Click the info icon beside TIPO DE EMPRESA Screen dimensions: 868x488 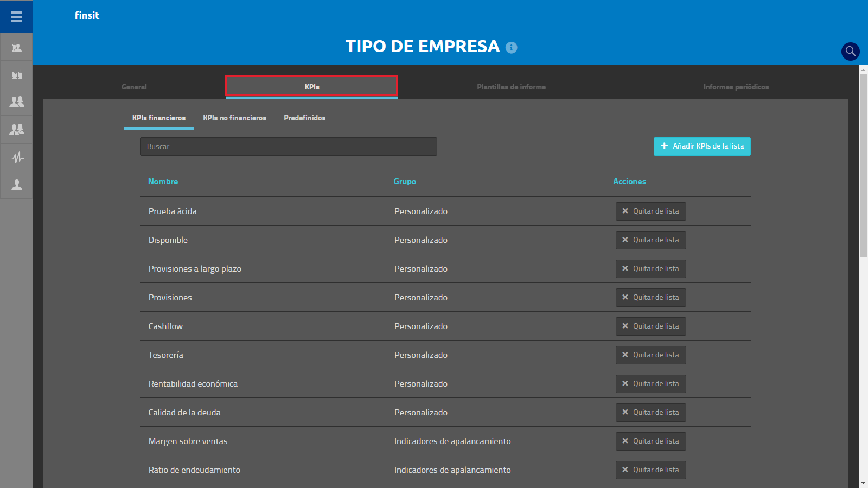pos(511,48)
